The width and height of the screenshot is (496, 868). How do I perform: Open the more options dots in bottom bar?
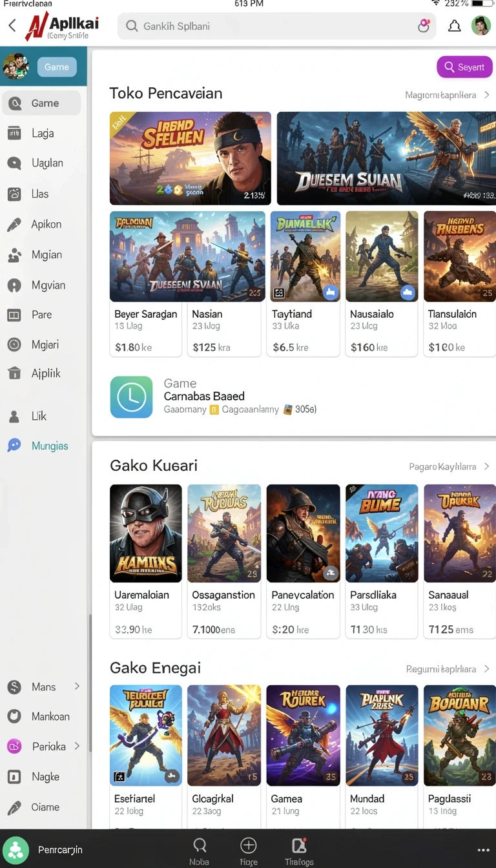point(483,850)
